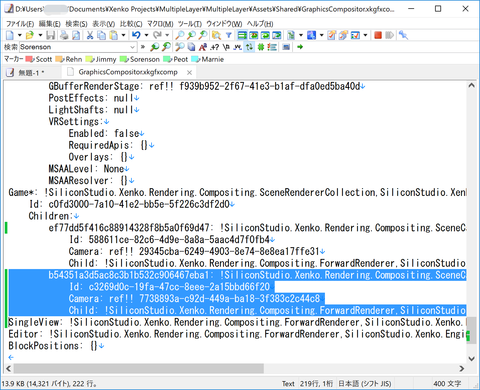Expand the search text combo box history

[x=132, y=47]
